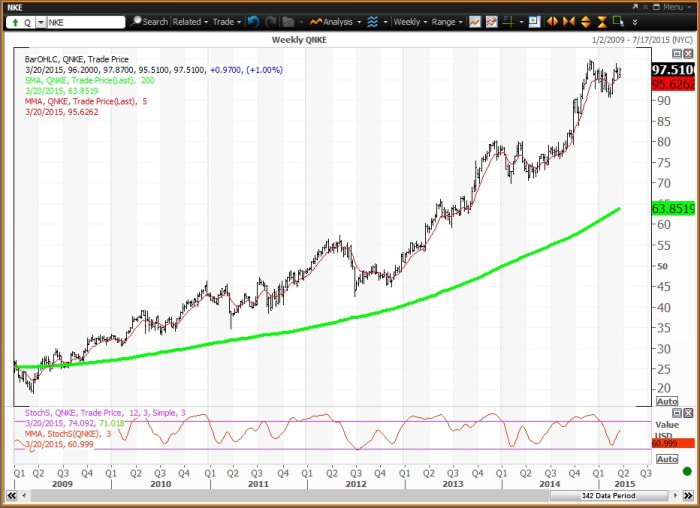Click the 342 Data Period scrollbar handle
Screen dimensions: 700x508
610,496
